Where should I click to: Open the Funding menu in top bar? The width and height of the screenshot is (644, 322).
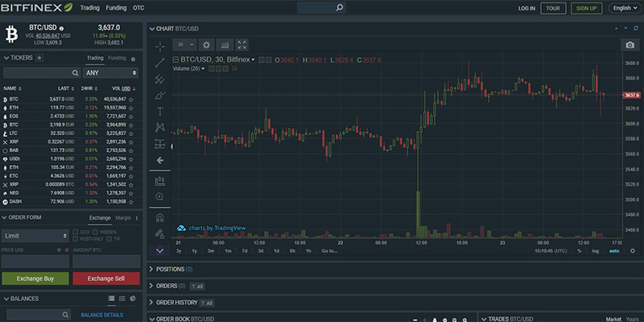click(116, 8)
